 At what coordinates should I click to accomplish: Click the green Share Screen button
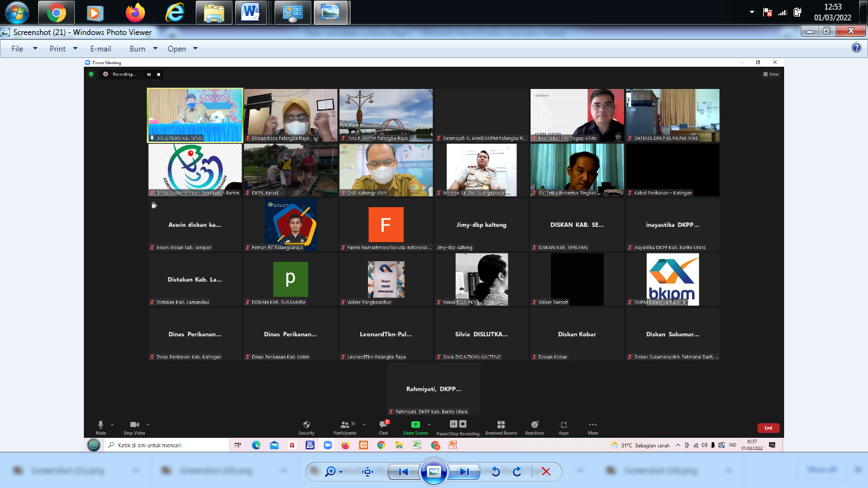(415, 427)
